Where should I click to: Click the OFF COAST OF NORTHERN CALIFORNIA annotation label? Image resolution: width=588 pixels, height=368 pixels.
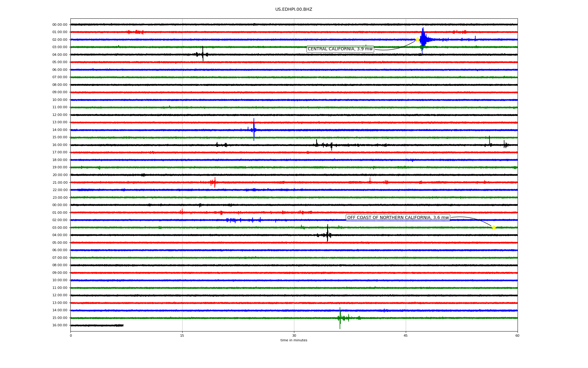tap(398, 218)
